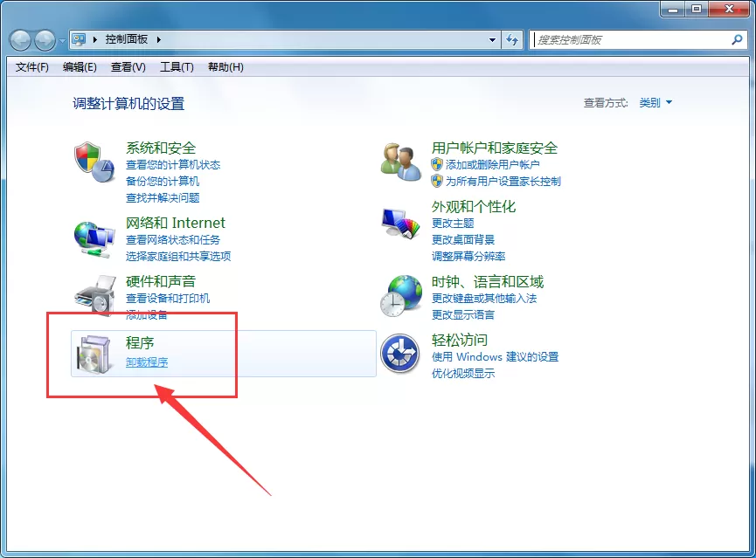Click the search magnifier icon
This screenshot has height=558, width=756.
click(737, 39)
